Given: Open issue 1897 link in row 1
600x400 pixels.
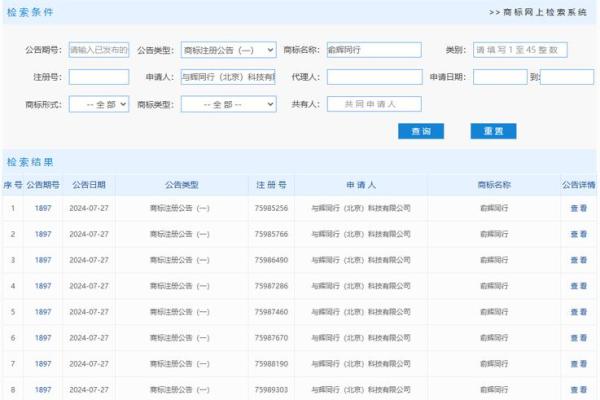Looking at the screenshot, I should 43,208.
